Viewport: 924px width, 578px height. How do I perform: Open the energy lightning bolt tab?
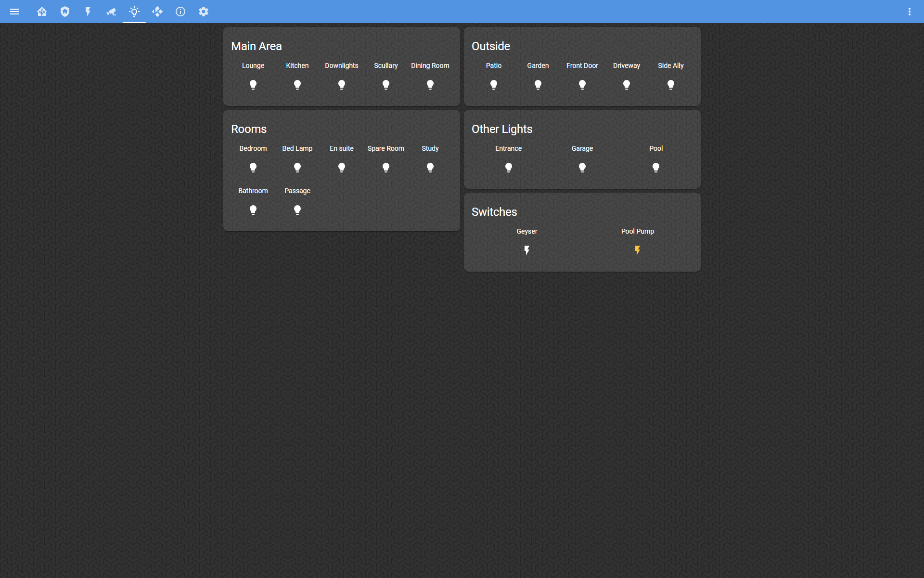(x=88, y=12)
